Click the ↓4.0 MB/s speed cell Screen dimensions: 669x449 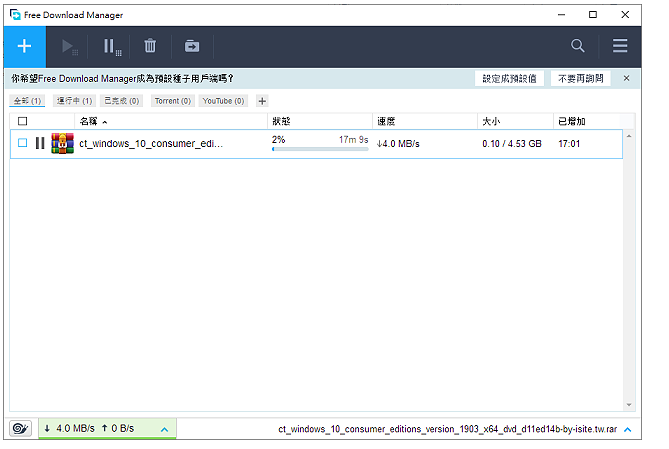click(x=398, y=144)
